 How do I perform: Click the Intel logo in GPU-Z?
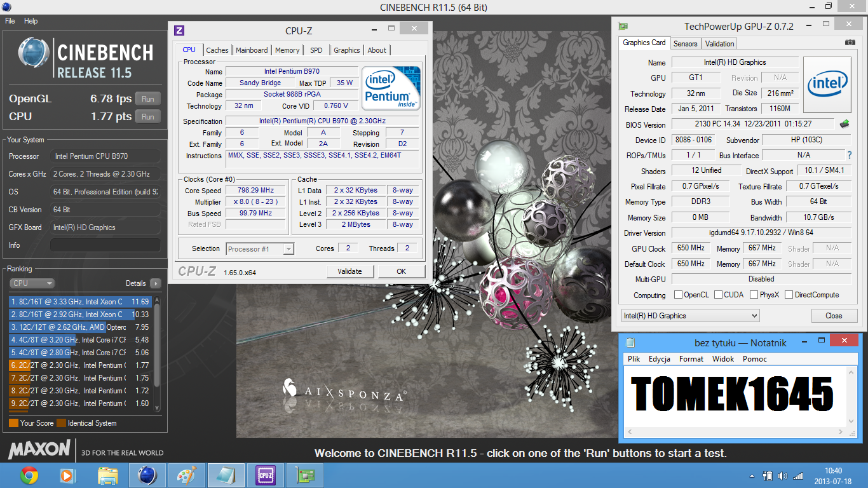click(827, 85)
